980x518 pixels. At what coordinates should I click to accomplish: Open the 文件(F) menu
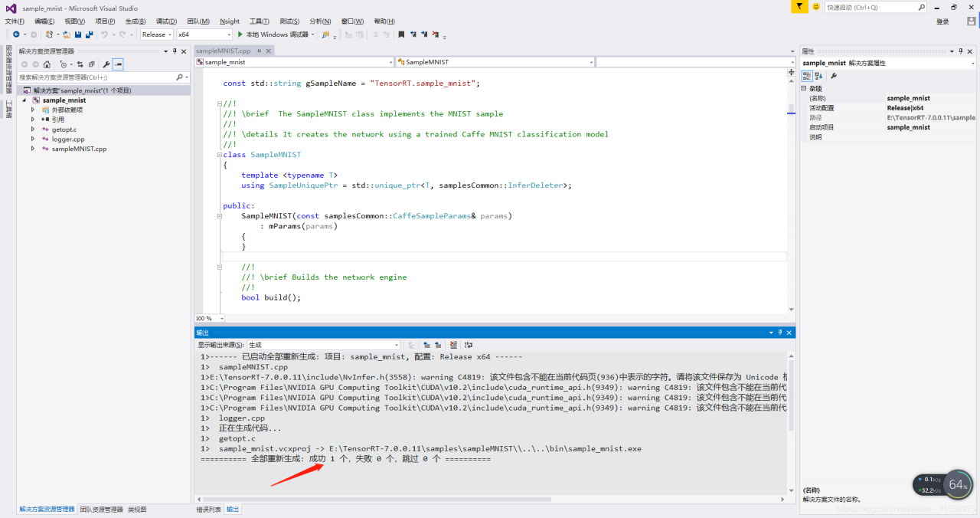[x=15, y=21]
